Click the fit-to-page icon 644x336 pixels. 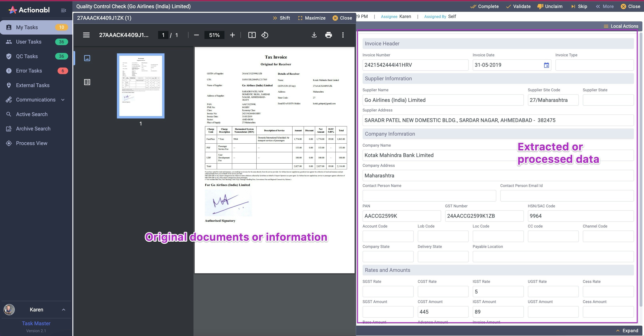[x=252, y=35]
